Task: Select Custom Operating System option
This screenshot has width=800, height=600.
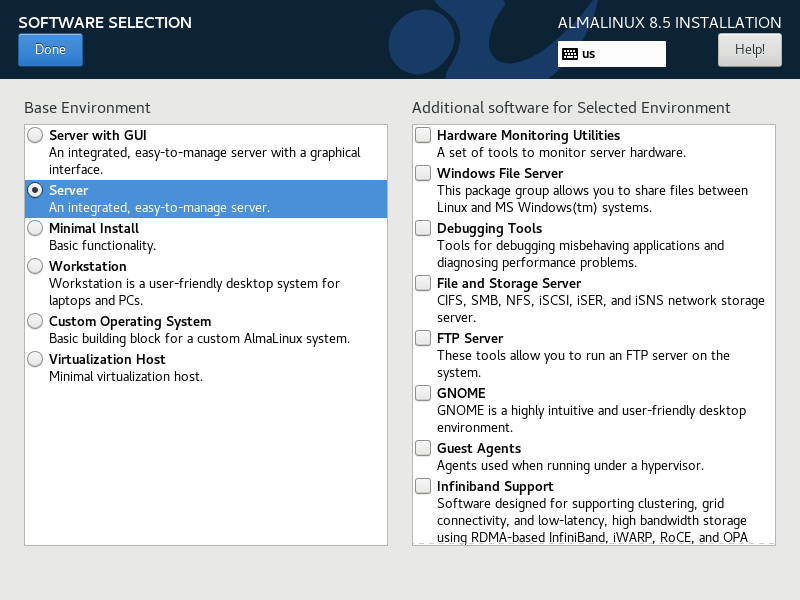Action: (x=36, y=321)
